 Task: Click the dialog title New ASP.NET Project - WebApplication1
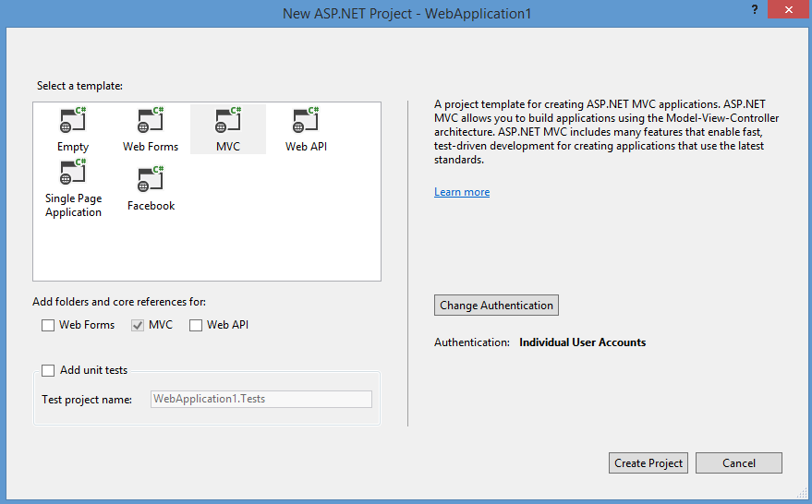point(407,14)
